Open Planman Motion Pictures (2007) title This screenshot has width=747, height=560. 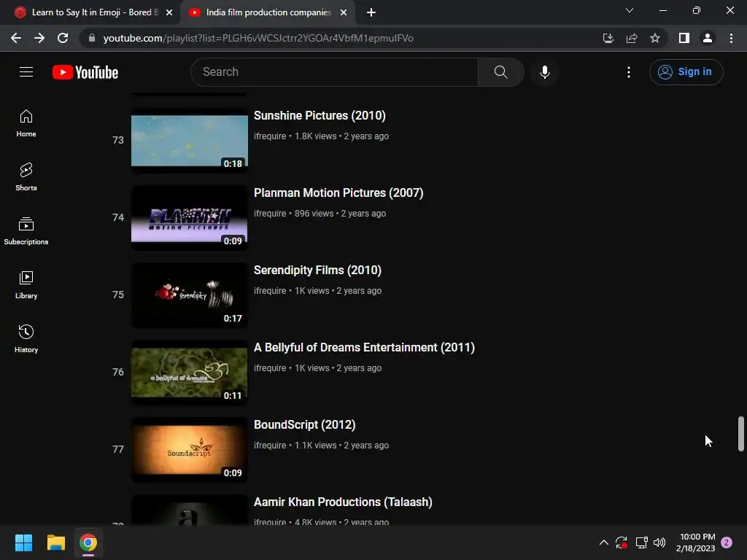tap(338, 192)
